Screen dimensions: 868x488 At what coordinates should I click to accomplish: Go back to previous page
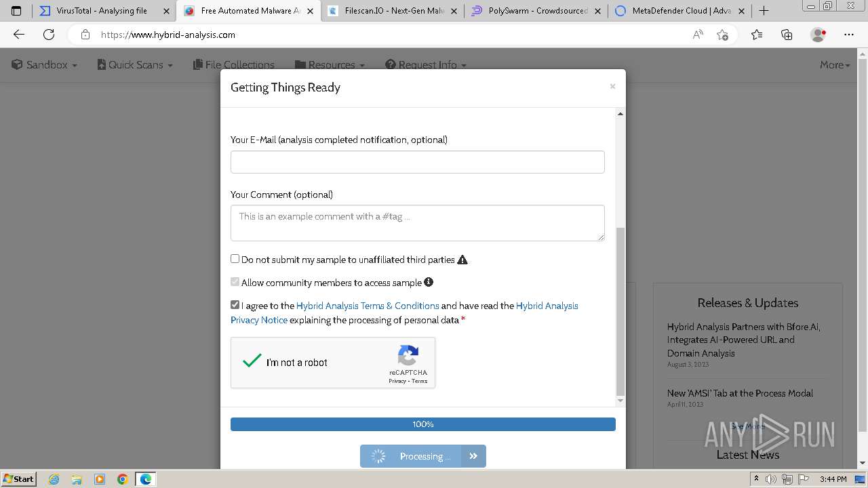19,35
